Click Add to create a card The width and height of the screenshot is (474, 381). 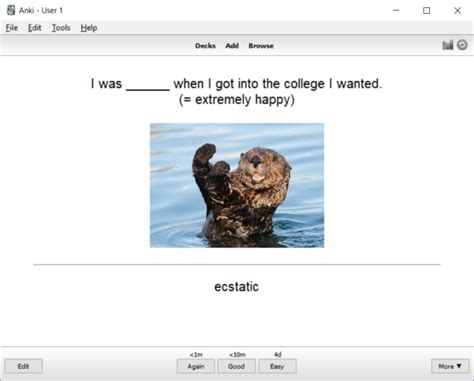click(x=232, y=46)
